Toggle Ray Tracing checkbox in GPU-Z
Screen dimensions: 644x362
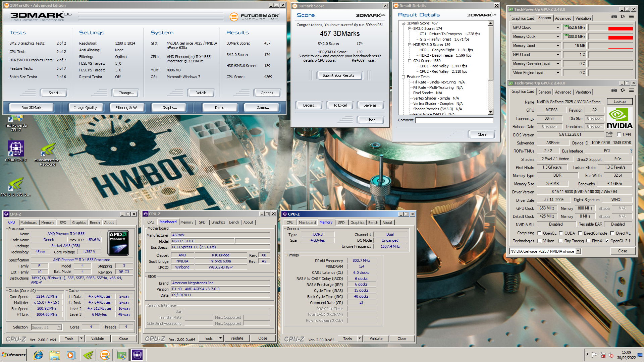coord(561,241)
